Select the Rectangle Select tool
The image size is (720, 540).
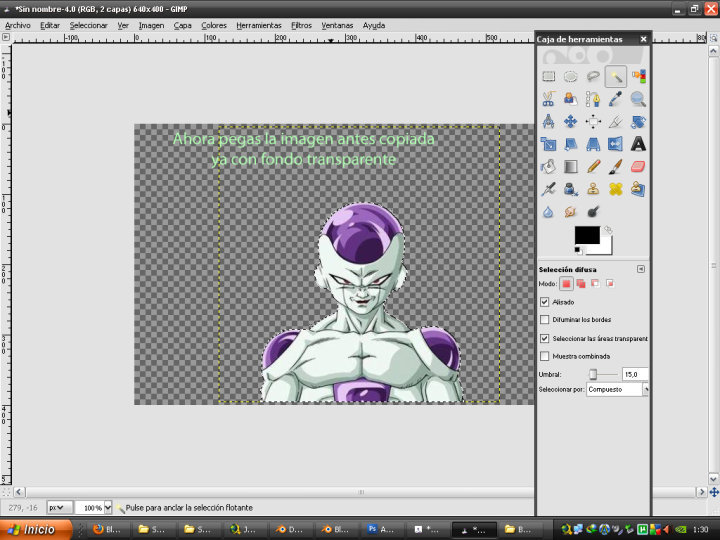548,76
